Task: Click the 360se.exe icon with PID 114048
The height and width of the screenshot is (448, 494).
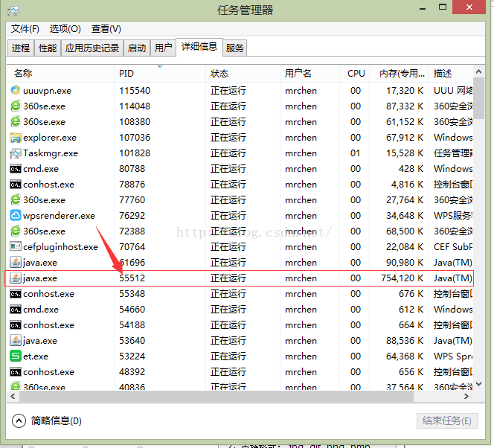Action: click(x=16, y=106)
